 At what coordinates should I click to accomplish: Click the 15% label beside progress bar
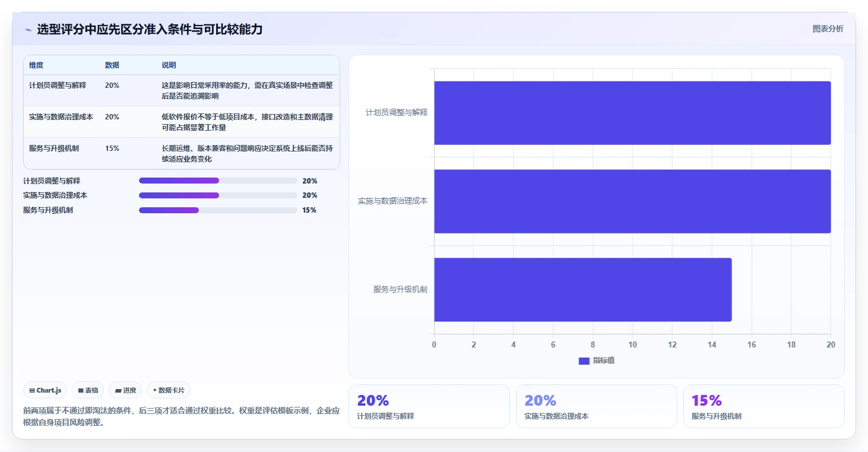[x=309, y=210]
